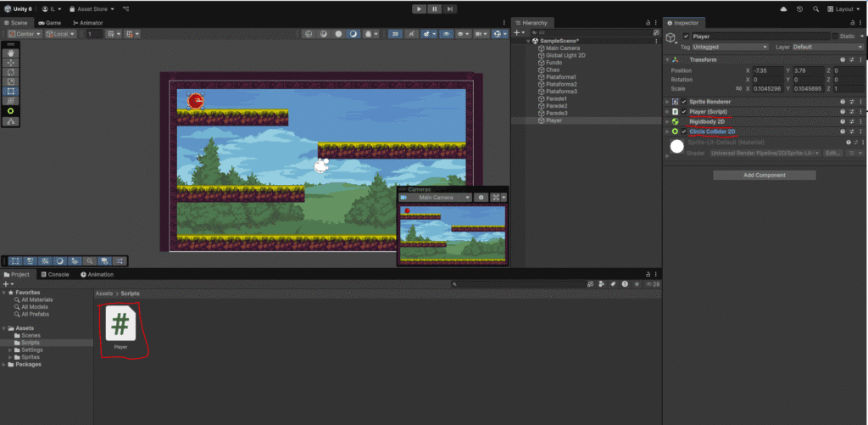This screenshot has width=868, height=425.
Task: Click the Add Component button
Action: 764,175
